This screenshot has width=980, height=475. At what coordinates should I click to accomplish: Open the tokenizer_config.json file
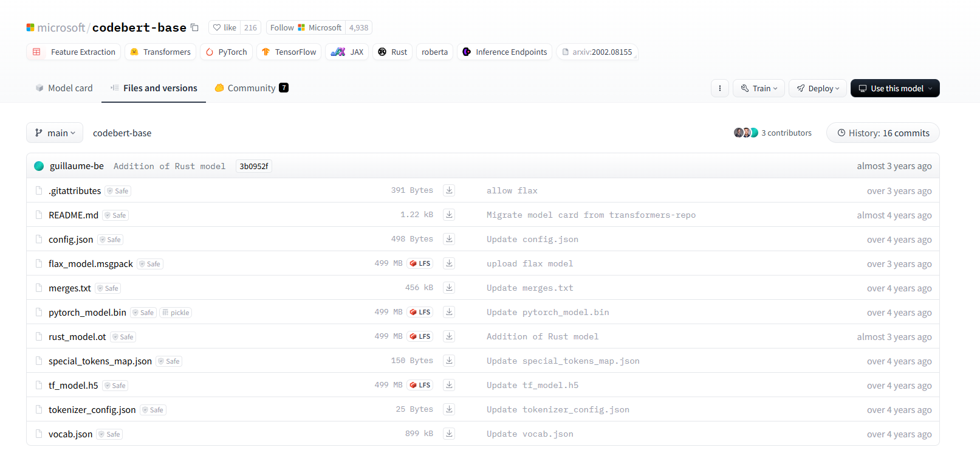click(92, 409)
